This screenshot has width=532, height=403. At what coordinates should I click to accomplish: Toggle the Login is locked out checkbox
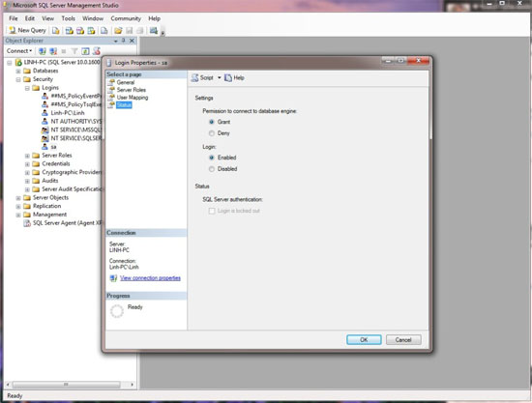[212, 211]
